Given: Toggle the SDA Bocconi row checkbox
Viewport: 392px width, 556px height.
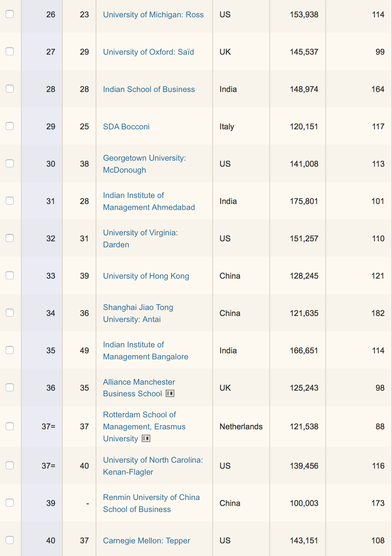Looking at the screenshot, I should click(x=10, y=126).
